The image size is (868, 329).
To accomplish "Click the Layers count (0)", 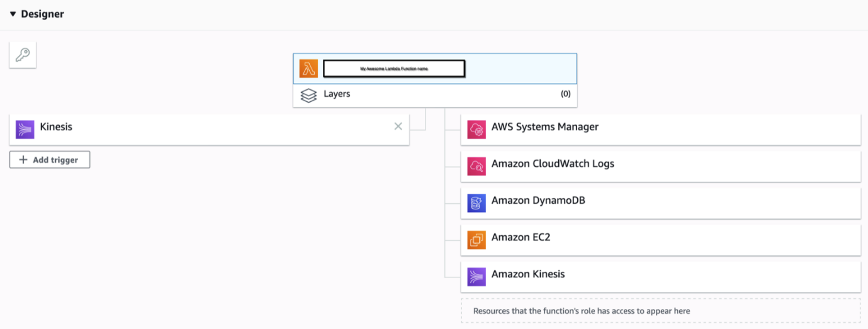I will pos(565,94).
